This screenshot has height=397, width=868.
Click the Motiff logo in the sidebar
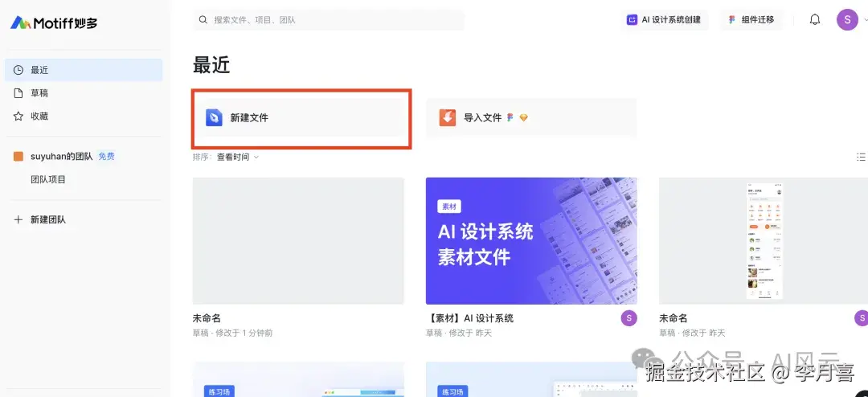coord(54,23)
